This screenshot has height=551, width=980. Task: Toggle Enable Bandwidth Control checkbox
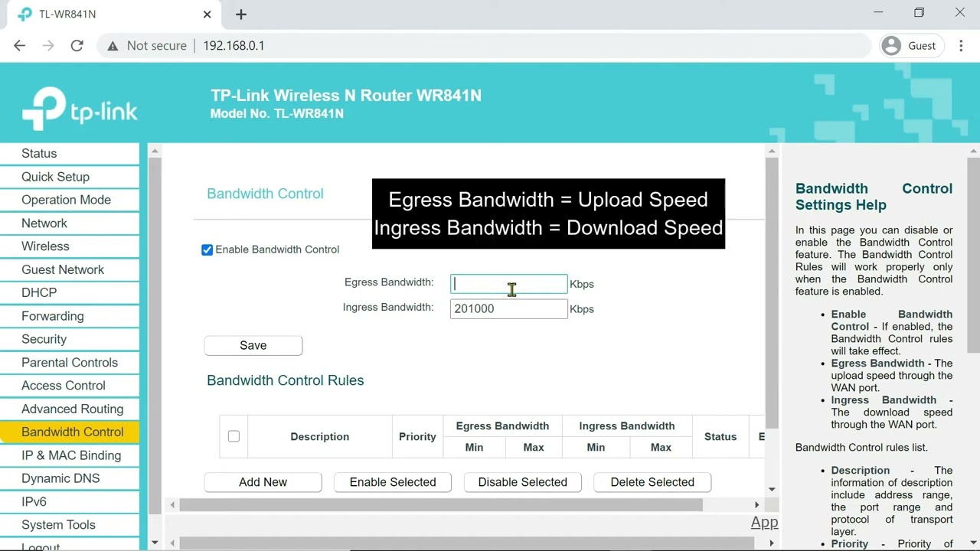point(207,249)
